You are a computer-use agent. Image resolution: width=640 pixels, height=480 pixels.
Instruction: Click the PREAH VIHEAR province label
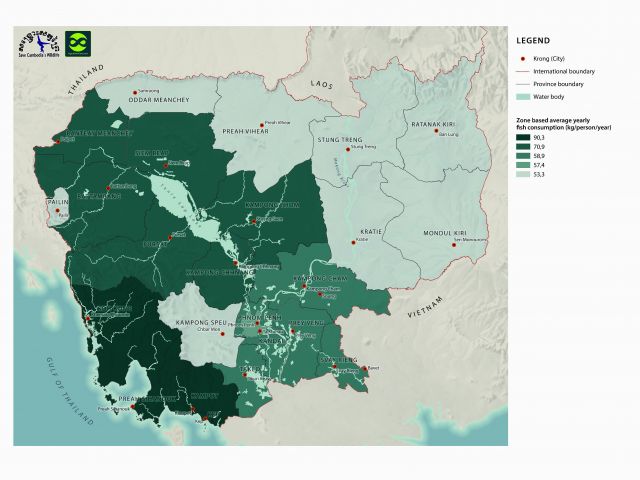click(245, 131)
